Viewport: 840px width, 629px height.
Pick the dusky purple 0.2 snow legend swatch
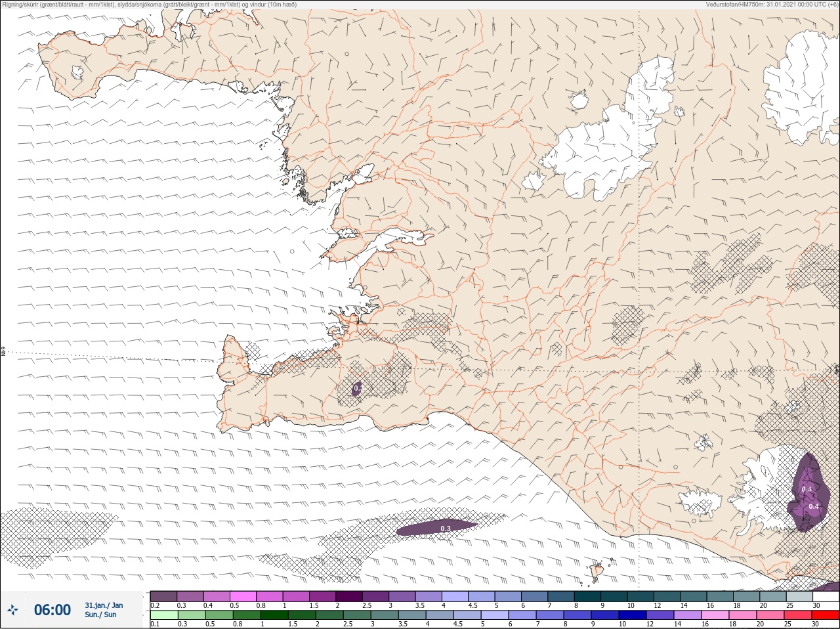[163, 596]
